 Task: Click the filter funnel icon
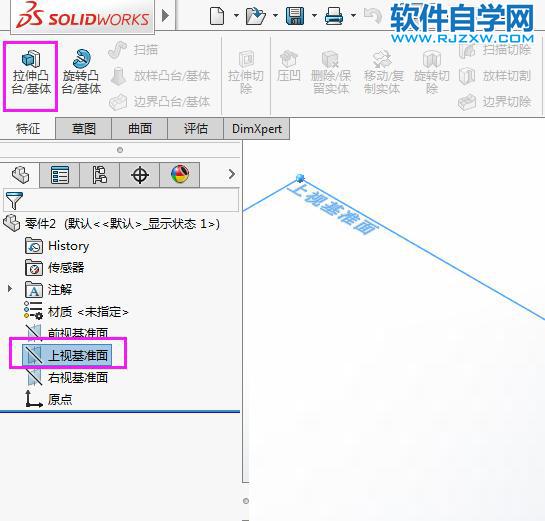[14, 201]
